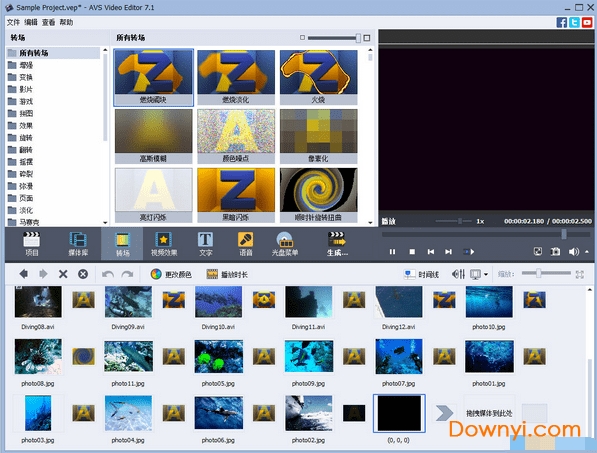The width and height of the screenshot is (597, 453).
Task: Delete selected storyboard item with X
Action: pos(63,274)
